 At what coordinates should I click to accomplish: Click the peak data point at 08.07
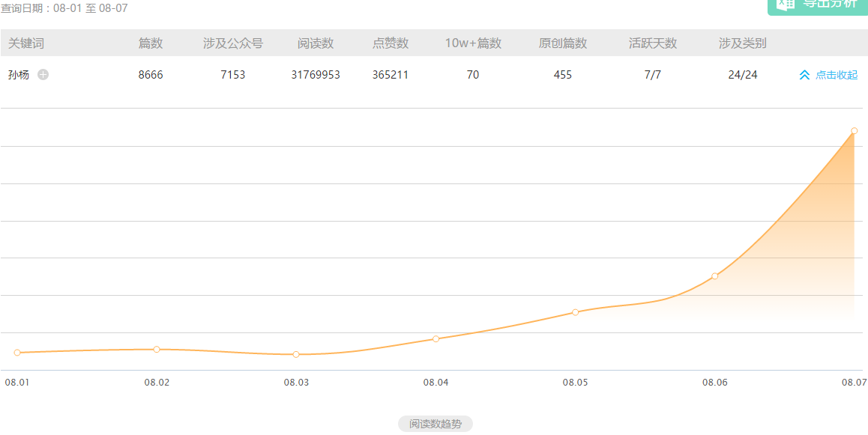[x=854, y=131]
